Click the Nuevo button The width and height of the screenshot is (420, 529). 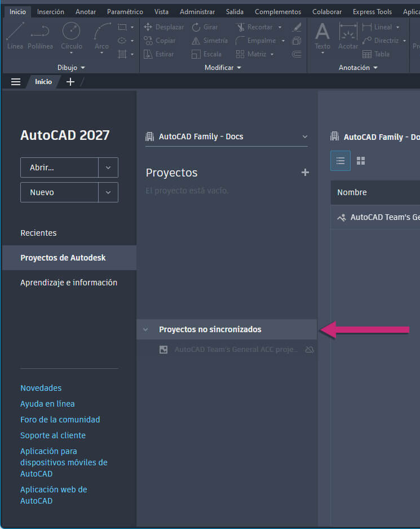tap(59, 192)
